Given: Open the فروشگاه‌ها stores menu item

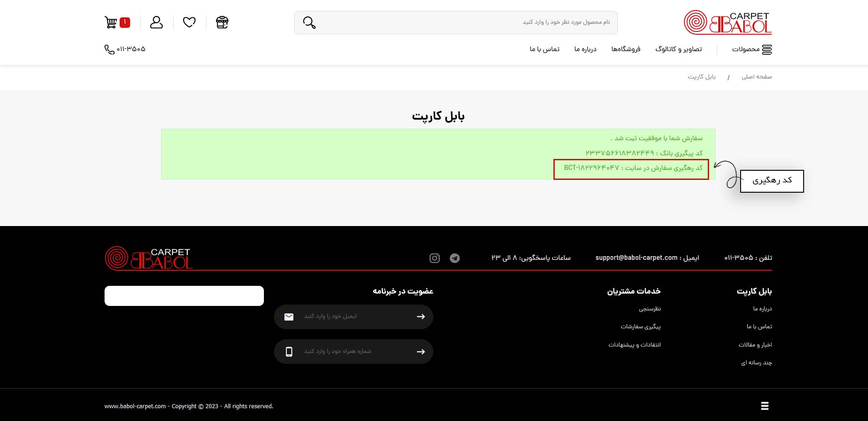Looking at the screenshot, I should (x=626, y=49).
